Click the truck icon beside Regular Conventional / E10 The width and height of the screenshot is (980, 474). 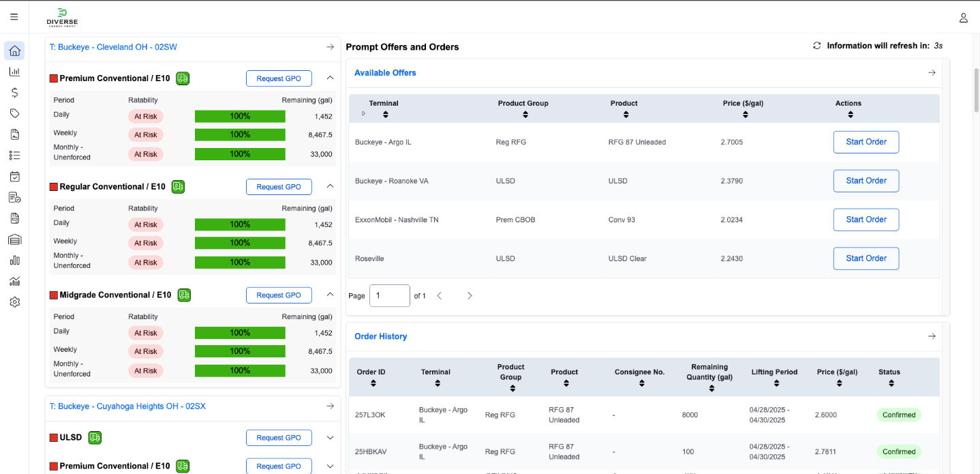(x=178, y=186)
